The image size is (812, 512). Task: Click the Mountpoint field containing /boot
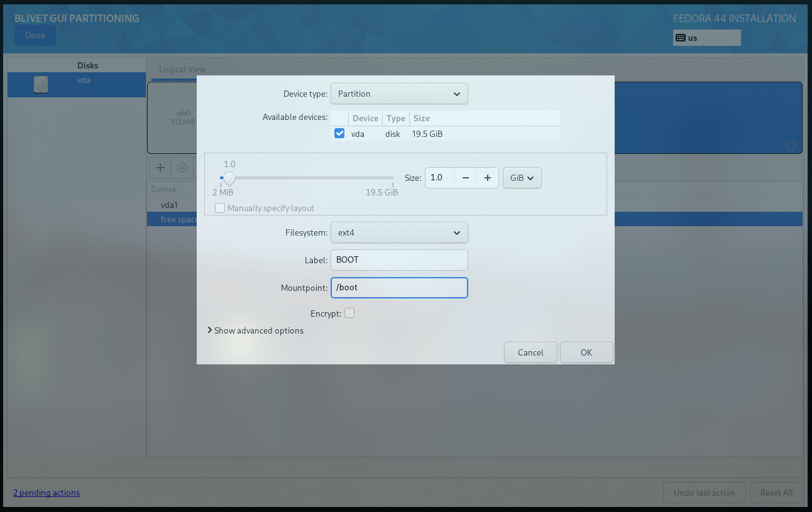click(399, 288)
